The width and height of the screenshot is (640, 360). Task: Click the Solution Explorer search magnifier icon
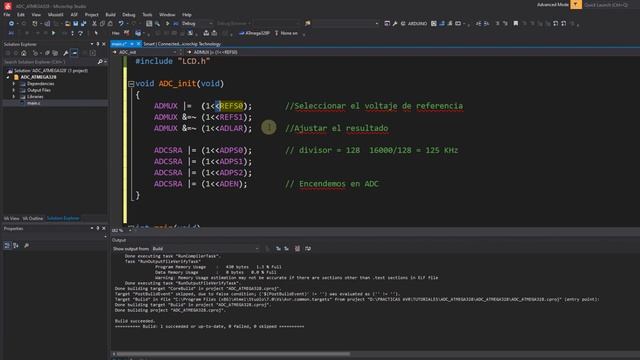[100, 62]
